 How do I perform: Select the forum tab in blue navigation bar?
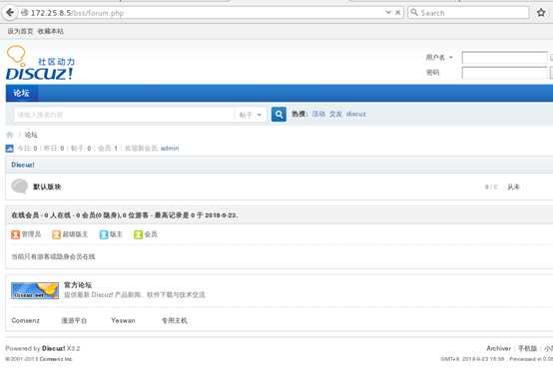pyautogui.click(x=22, y=93)
